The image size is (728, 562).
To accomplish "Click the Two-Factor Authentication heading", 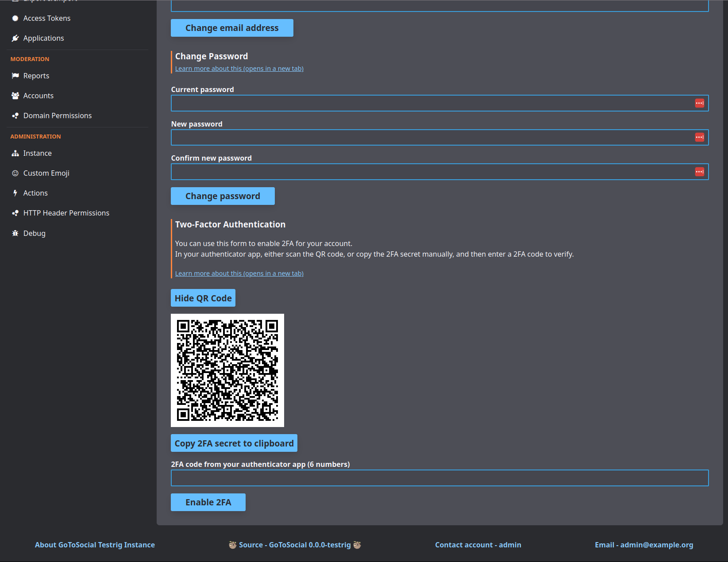I will tap(230, 224).
